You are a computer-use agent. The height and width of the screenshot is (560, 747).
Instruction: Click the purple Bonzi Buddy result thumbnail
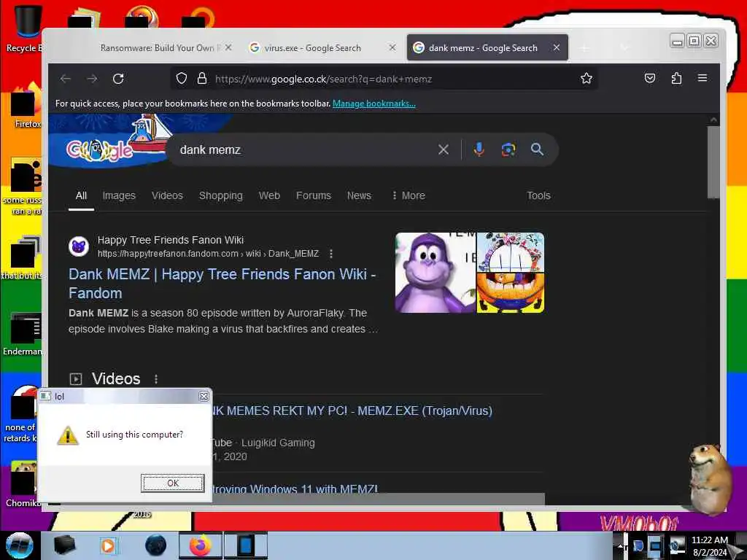click(436, 273)
